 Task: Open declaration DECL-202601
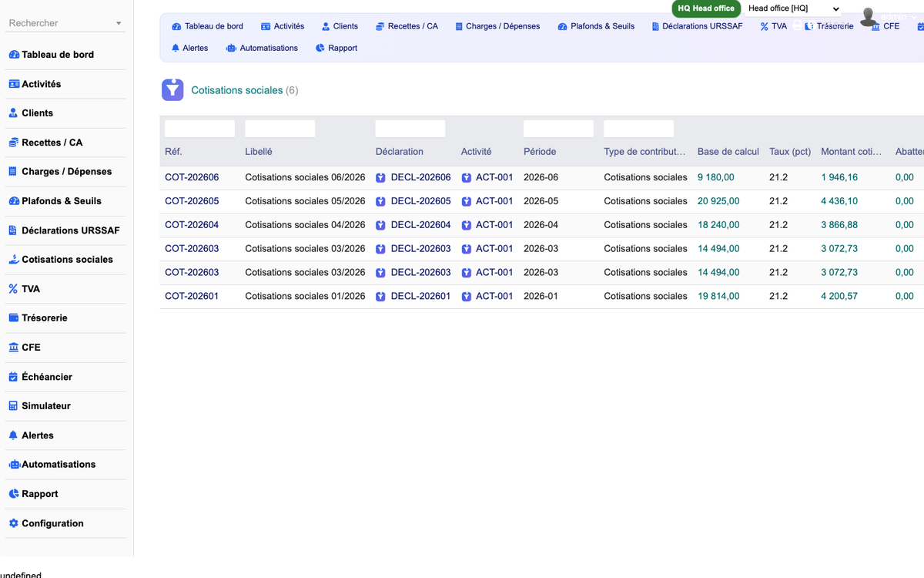click(x=420, y=296)
